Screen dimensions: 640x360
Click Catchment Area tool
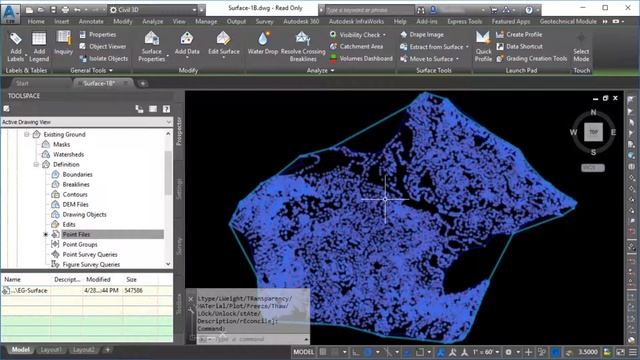click(x=356, y=47)
